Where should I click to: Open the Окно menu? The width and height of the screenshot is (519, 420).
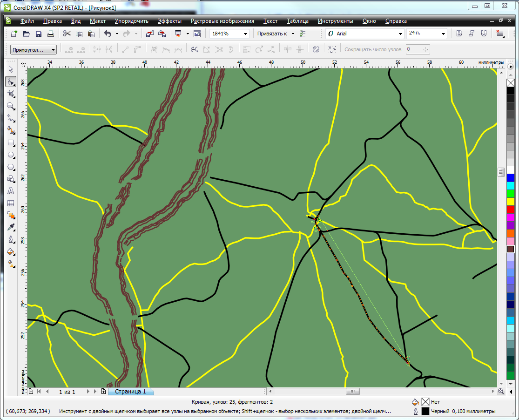[x=369, y=21]
